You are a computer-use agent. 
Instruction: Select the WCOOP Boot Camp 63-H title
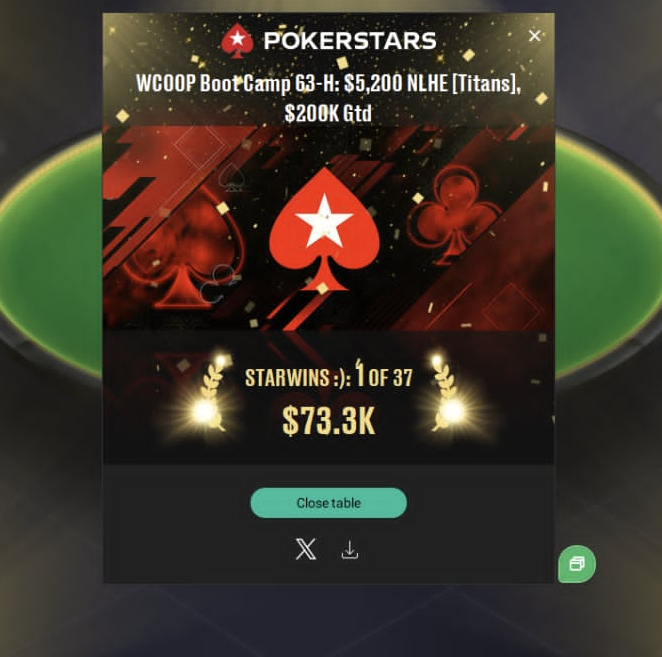pos(328,83)
